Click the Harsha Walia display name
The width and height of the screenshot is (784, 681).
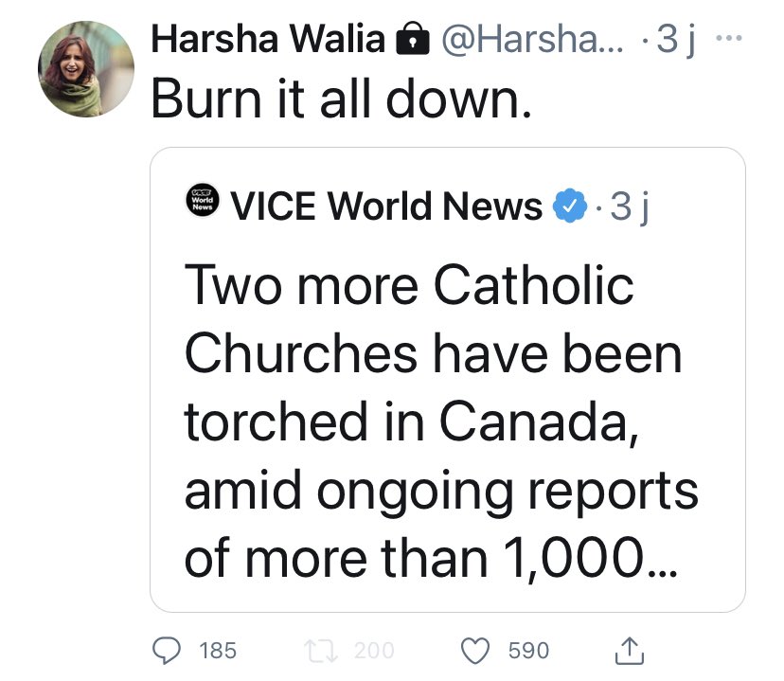click(x=268, y=39)
